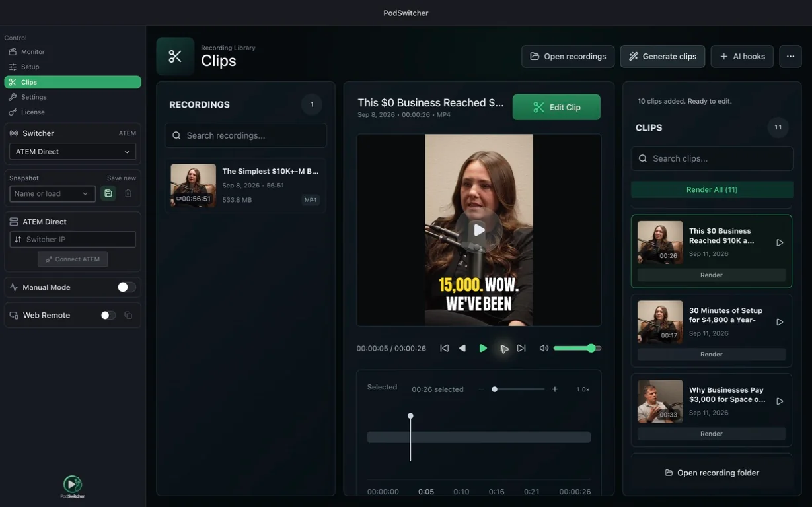Render the This $0 Business clip
Image resolution: width=812 pixels, height=507 pixels.
712,275
